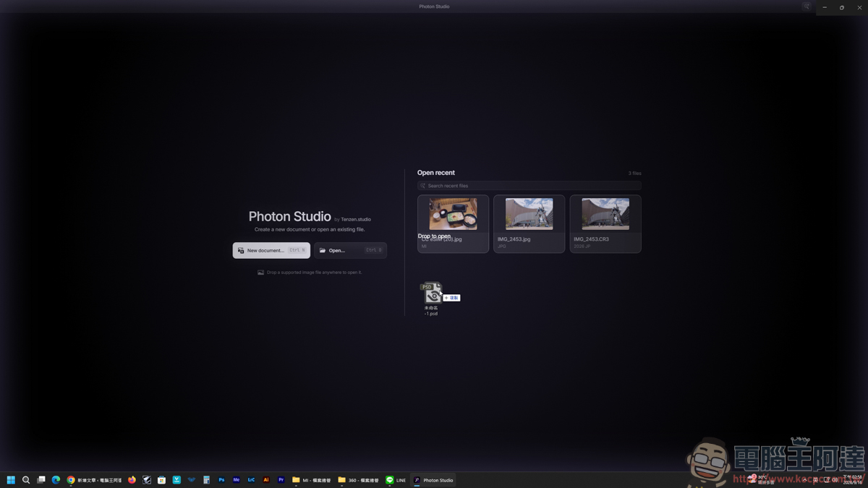Open the taskbar clock and date
Viewport: 868px width, 488px height.
tap(853, 480)
